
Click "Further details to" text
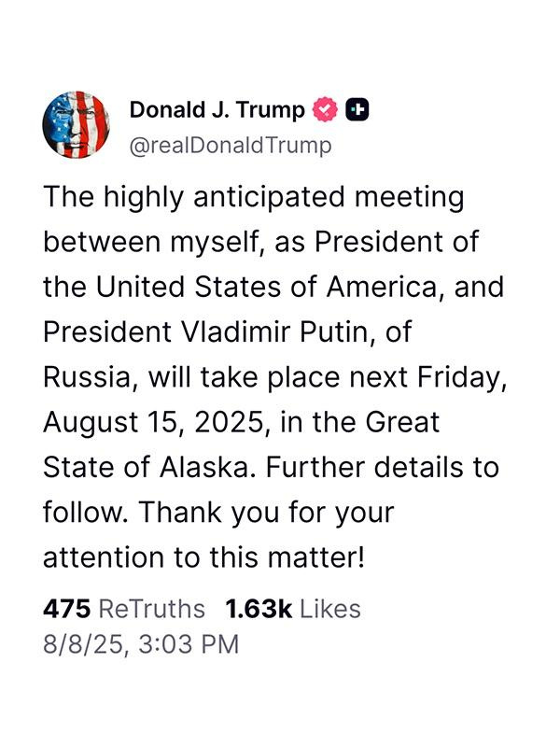(383, 468)
